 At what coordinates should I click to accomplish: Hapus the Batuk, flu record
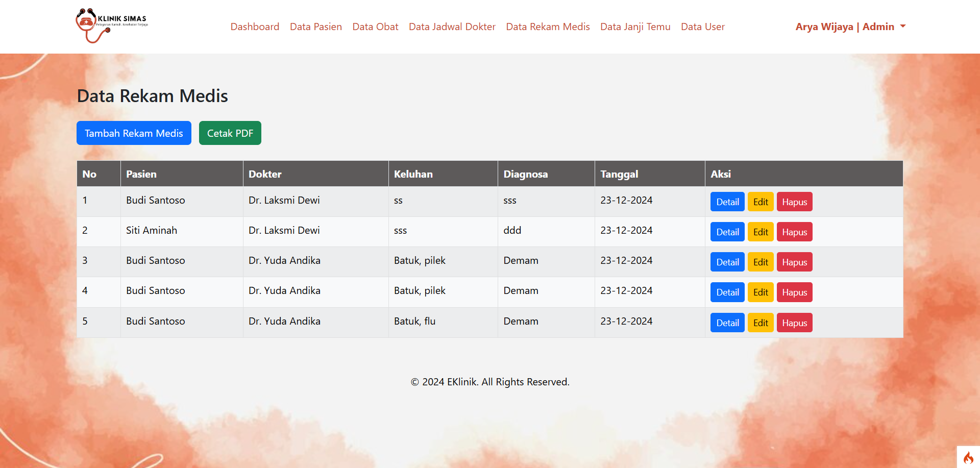(794, 323)
